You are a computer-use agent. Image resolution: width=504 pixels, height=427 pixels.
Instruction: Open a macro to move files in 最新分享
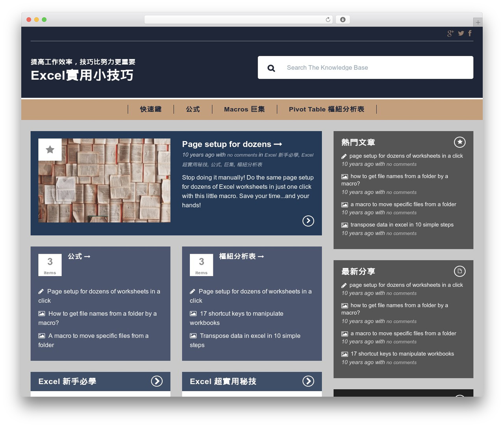point(403,334)
